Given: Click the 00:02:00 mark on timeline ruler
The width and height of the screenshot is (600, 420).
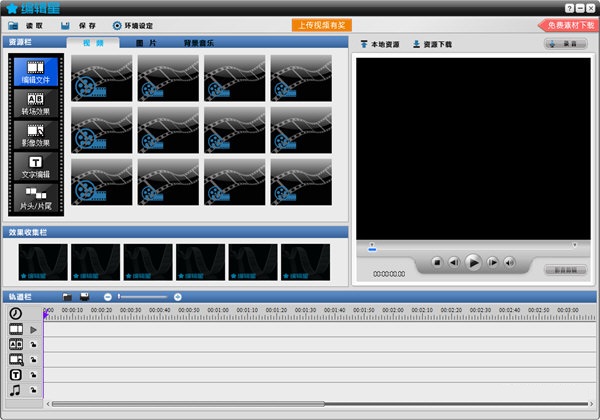Looking at the screenshot, I should pos(393,310).
